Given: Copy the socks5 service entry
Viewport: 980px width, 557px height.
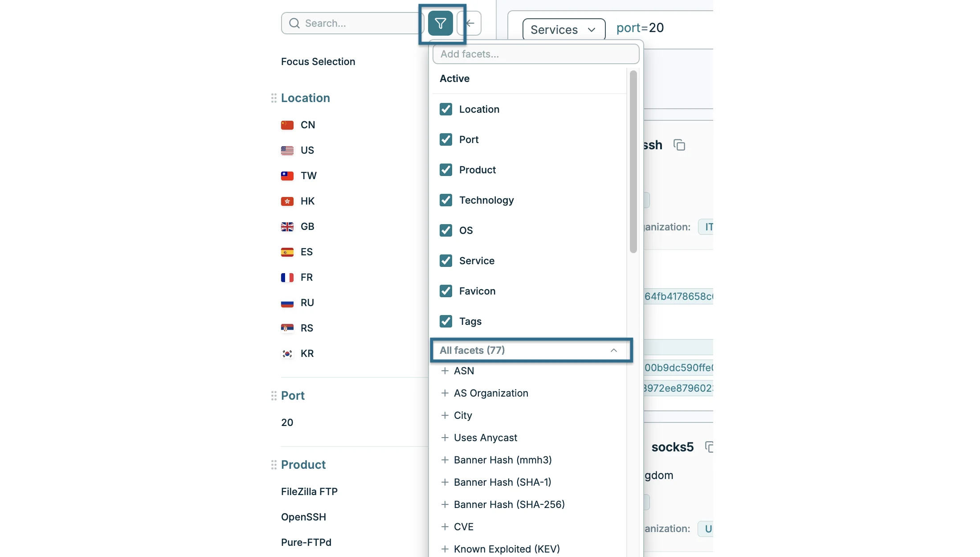Looking at the screenshot, I should click(x=709, y=447).
